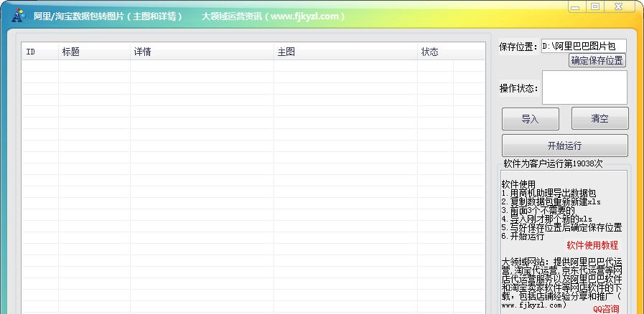Viewport: 644px width, 314px height.
Task: Click the 软件为客户运行第19038次 counter text
Action: [x=553, y=163]
